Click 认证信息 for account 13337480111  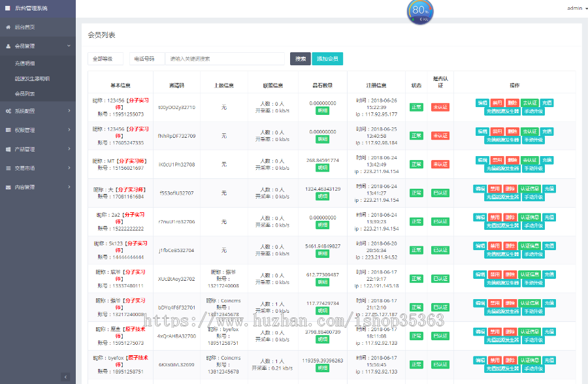[530, 274]
